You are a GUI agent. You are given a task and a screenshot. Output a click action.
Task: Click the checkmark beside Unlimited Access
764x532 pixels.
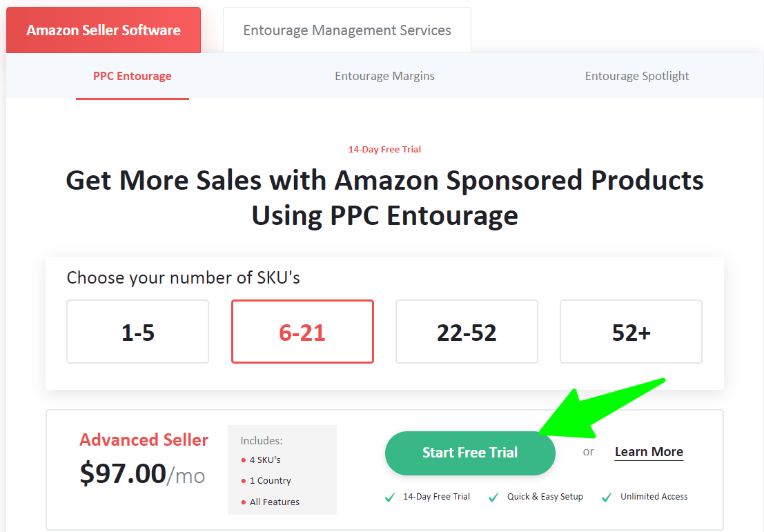(607, 497)
